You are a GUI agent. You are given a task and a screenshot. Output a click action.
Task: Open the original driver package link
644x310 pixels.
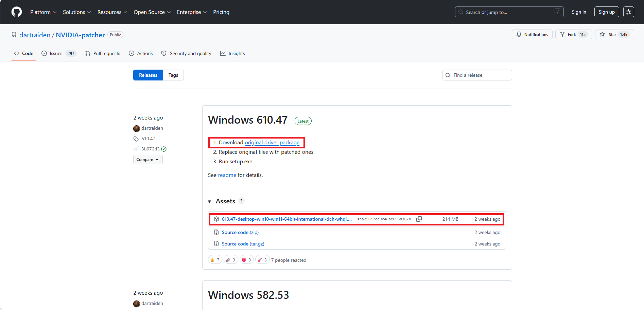click(272, 143)
